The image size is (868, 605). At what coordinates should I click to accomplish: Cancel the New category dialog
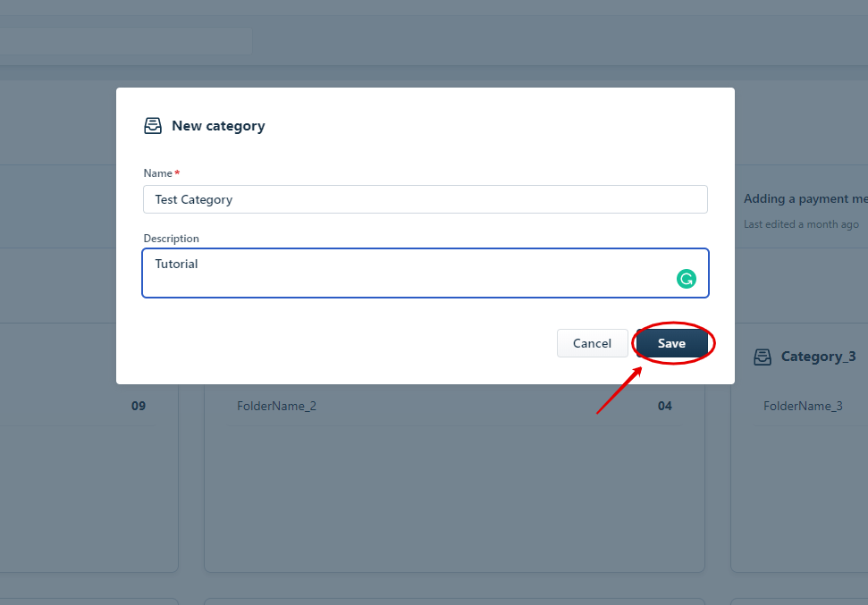pyautogui.click(x=593, y=343)
